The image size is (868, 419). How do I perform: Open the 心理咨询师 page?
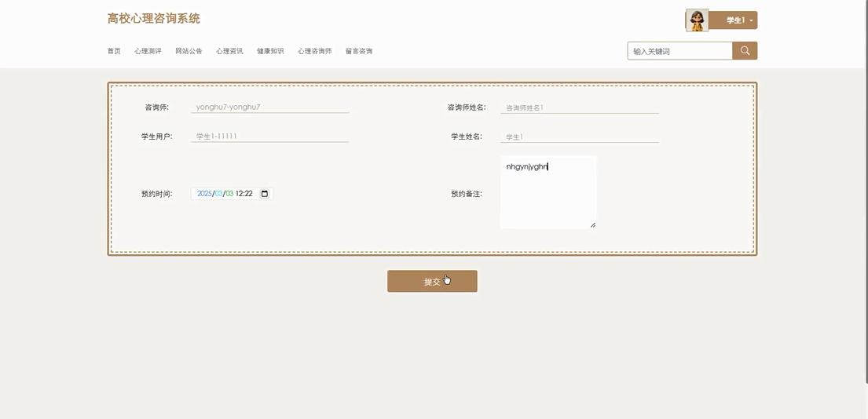pyautogui.click(x=314, y=51)
